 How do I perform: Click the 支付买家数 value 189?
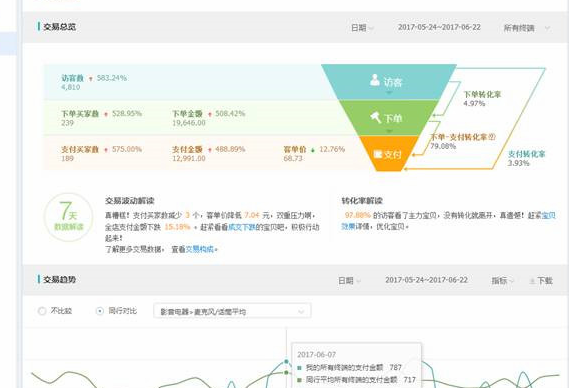[x=67, y=159]
